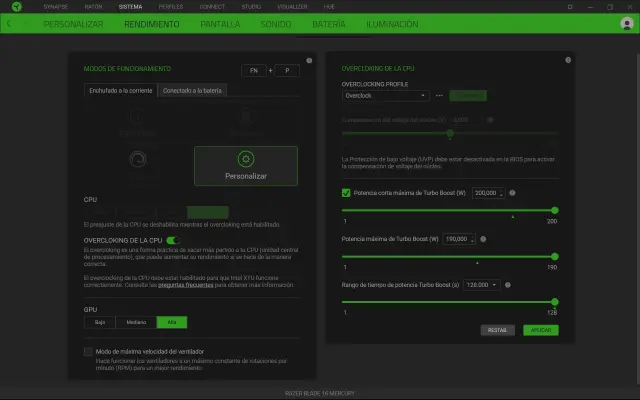Go back using the left arrow

(9, 23)
